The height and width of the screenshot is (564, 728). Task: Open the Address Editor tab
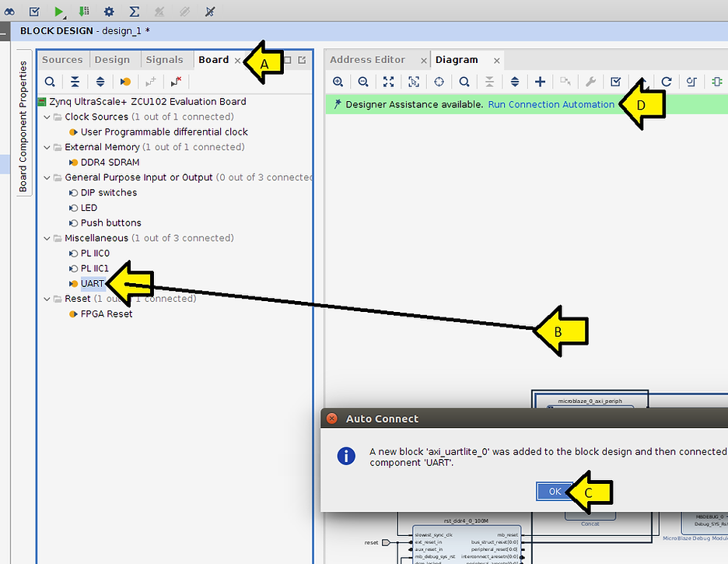[368, 60]
